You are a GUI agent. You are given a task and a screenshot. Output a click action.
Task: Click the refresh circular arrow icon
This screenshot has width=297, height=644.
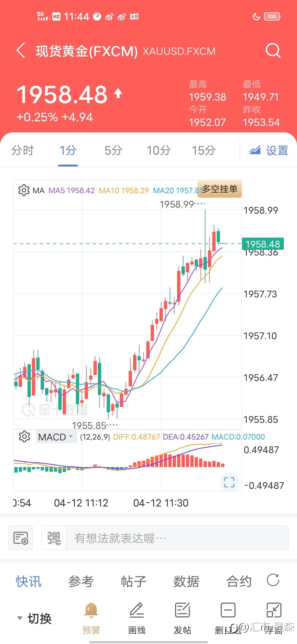[273, 580]
